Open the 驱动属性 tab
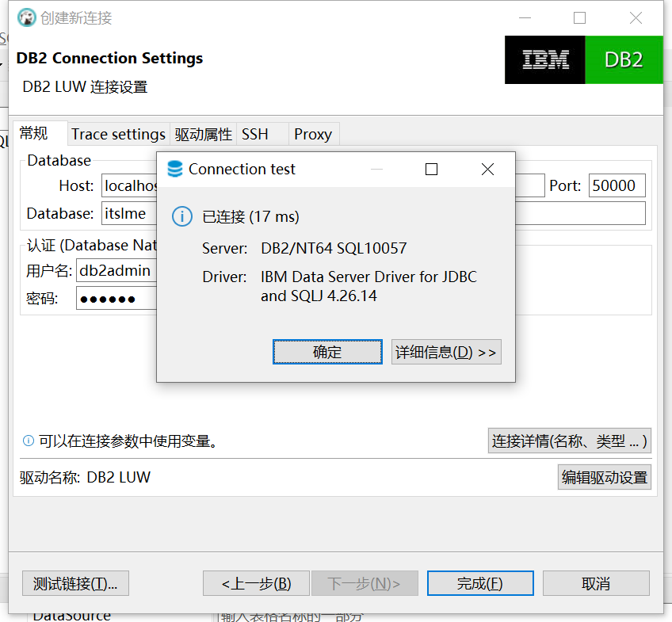The width and height of the screenshot is (672, 622). pyautogui.click(x=203, y=134)
